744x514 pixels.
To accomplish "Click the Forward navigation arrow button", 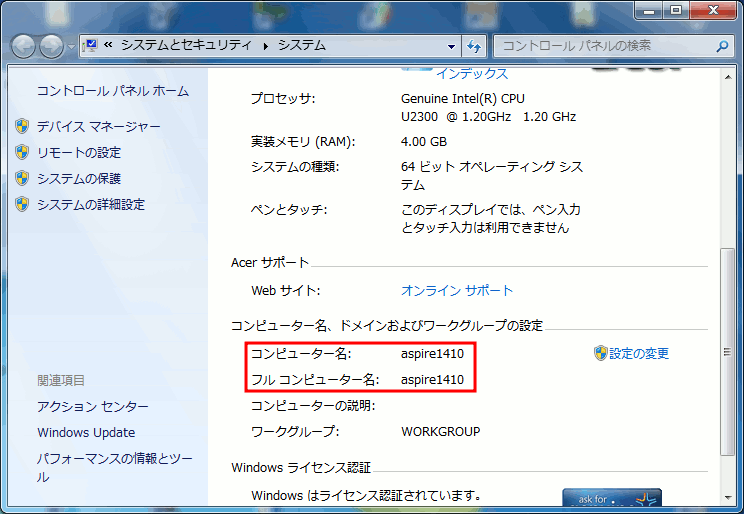I will (x=50, y=46).
